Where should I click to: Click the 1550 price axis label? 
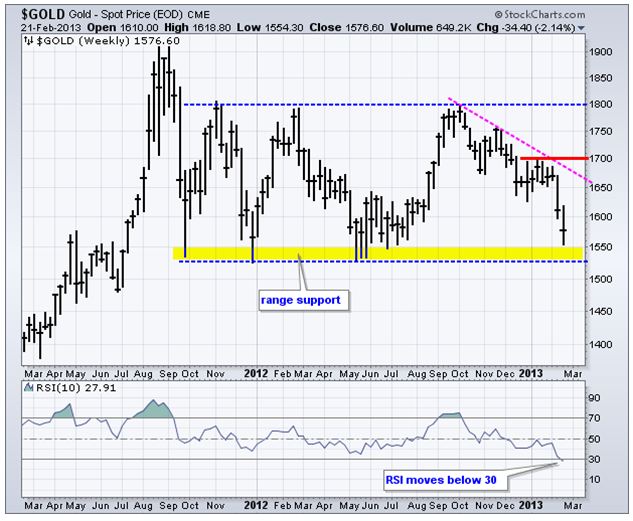click(600, 247)
